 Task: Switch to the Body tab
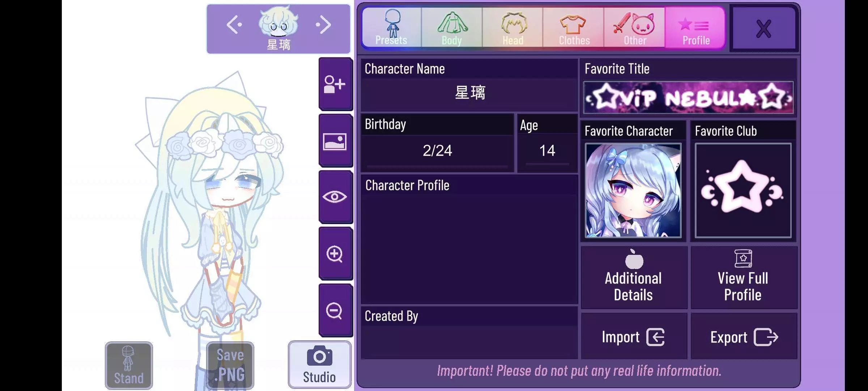452,28
